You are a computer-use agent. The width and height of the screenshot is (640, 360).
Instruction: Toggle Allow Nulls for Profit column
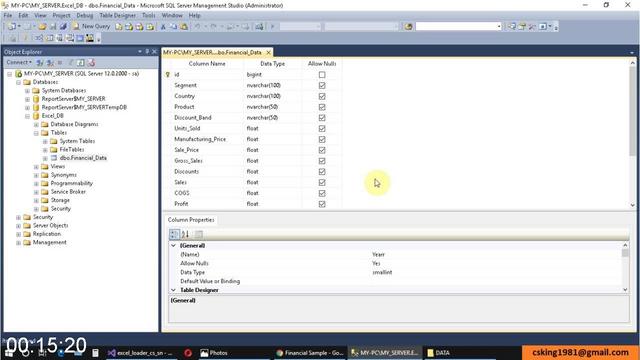[322, 204]
